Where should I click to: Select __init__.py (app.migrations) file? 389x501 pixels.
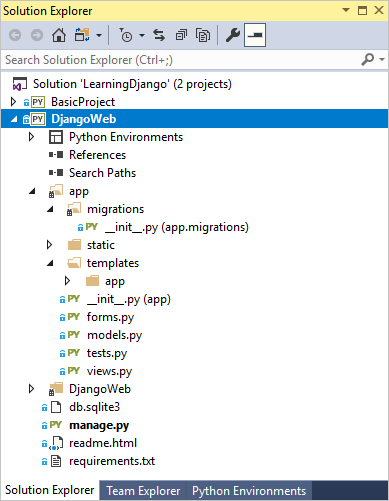pos(177,227)
